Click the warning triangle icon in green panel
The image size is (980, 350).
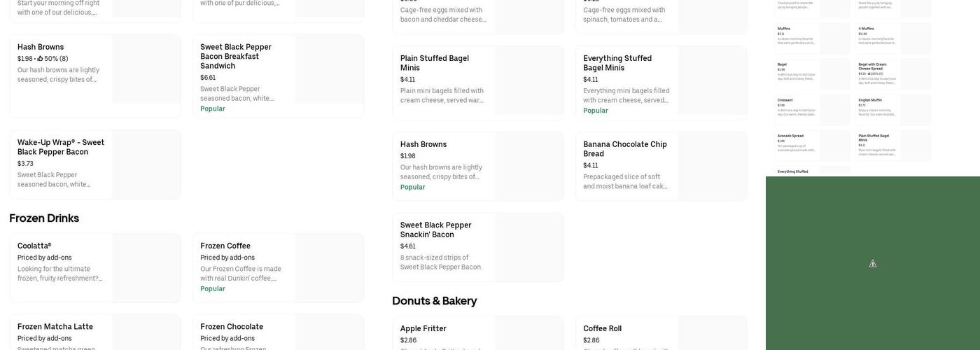coord(873,264)
